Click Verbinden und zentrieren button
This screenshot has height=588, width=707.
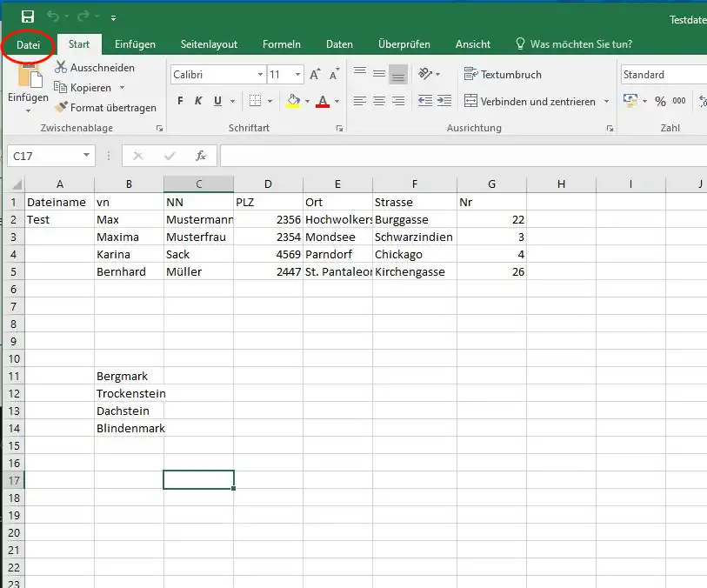click(529, 102)
